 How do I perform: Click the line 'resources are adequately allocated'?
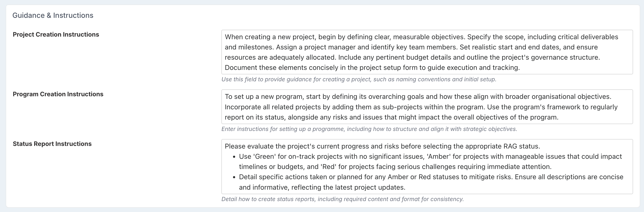point(412,57)
